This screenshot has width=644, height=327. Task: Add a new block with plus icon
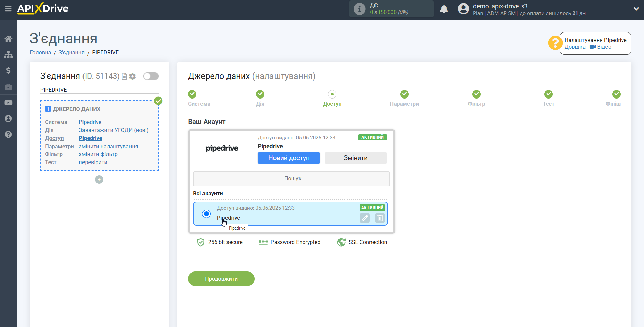click(99, 180)
